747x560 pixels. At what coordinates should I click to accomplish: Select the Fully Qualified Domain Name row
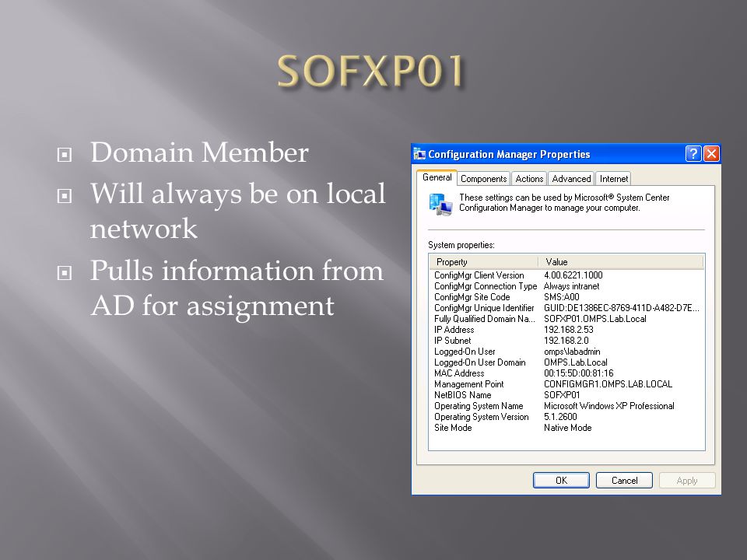pos(567,319)
